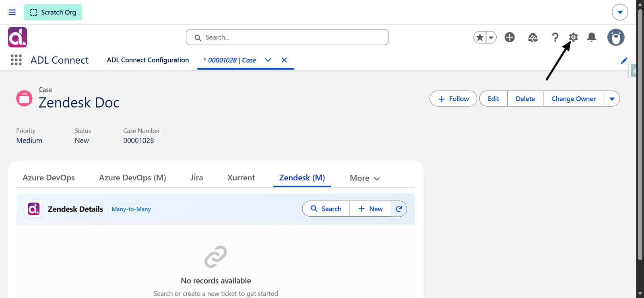Screen dimensions: 644x298
Task: Open the favorites list dropdown arrow
Action: pyautogui.click(x=491, y=37)
